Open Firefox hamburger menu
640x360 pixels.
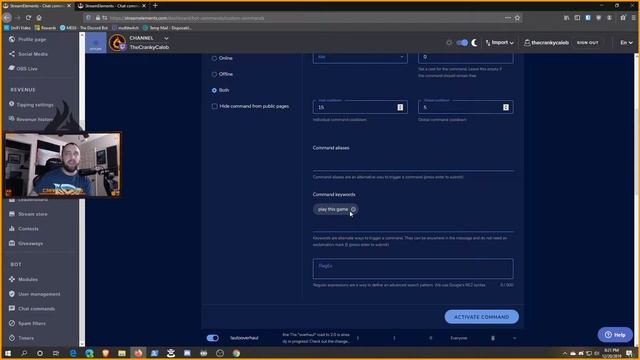click(x=633, y=18)
